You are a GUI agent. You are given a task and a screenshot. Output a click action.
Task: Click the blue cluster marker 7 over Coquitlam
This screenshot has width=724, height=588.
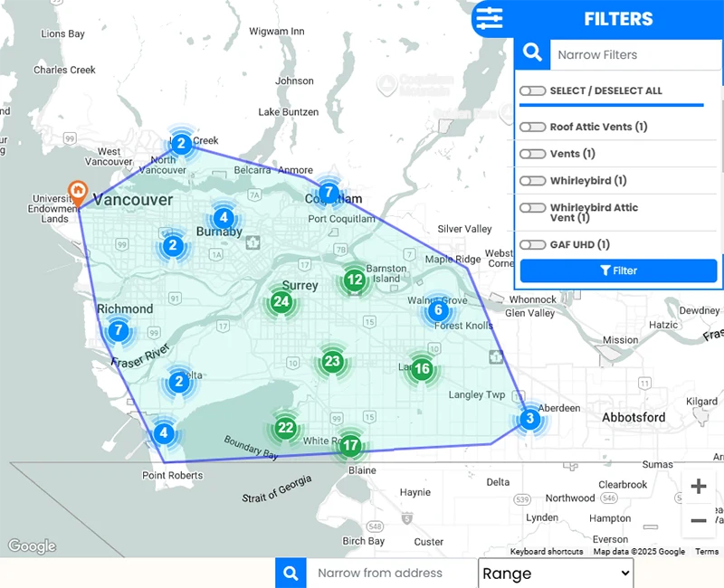click(x=329, y=192)
